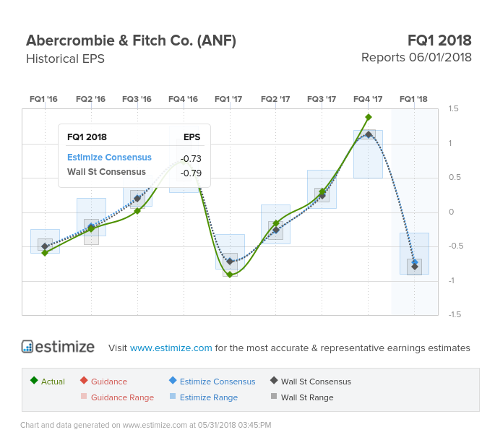Click the FQ1 2018 tooltip header

pyautogui.click(x=87, y=137)
